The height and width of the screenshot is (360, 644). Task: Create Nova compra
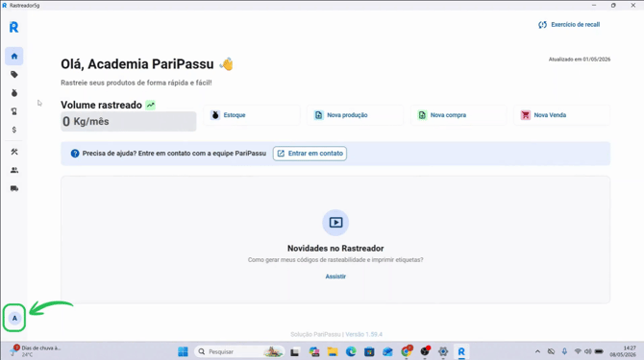click(x=458, y=115)
